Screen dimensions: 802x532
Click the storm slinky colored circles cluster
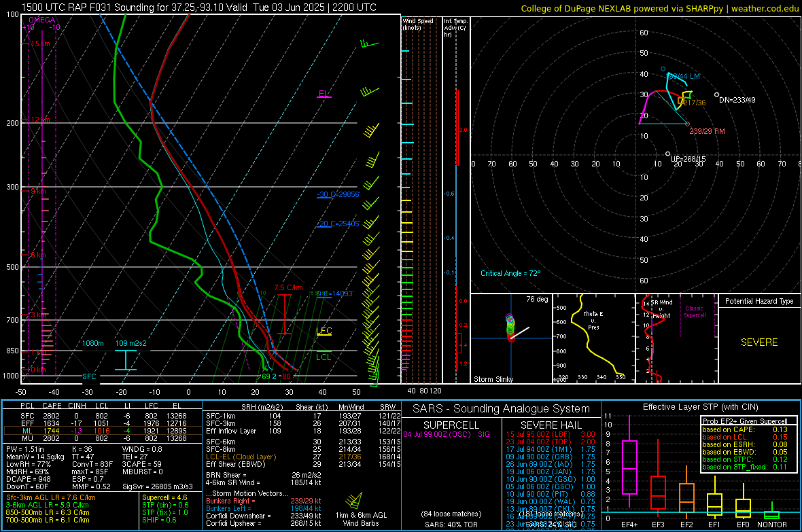(x=510, y=327)
